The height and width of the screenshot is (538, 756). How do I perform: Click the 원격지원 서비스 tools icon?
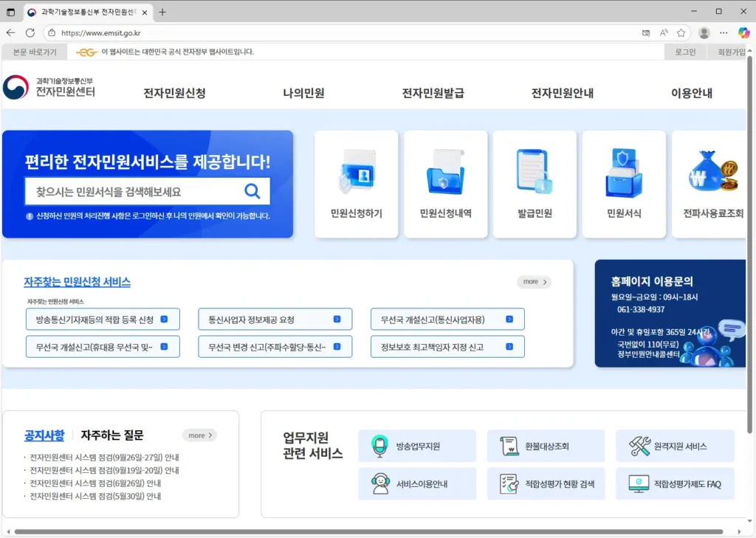point(636,446)
